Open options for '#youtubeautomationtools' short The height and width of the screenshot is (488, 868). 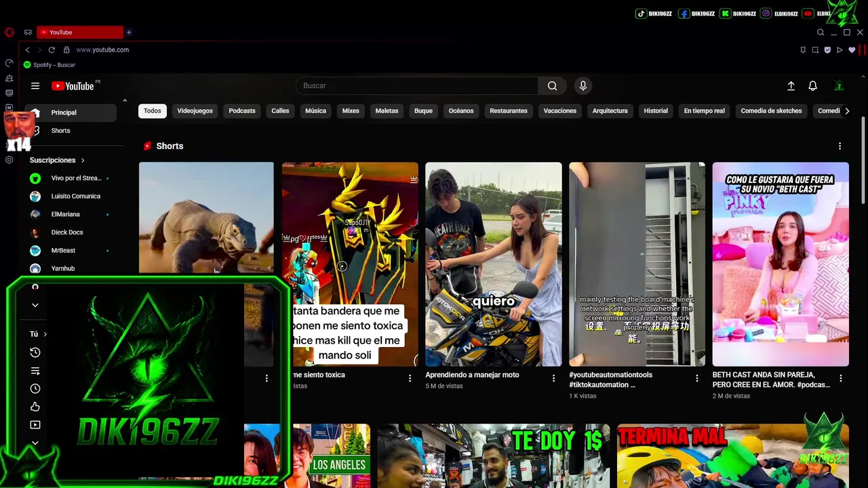(696, 378)
